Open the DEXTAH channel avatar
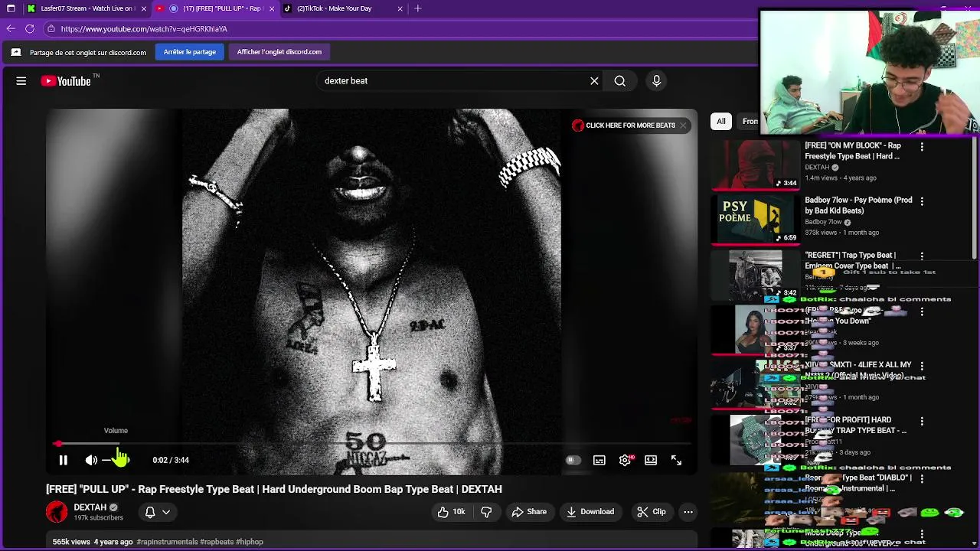Screen dimensions: 980x551 57,512
